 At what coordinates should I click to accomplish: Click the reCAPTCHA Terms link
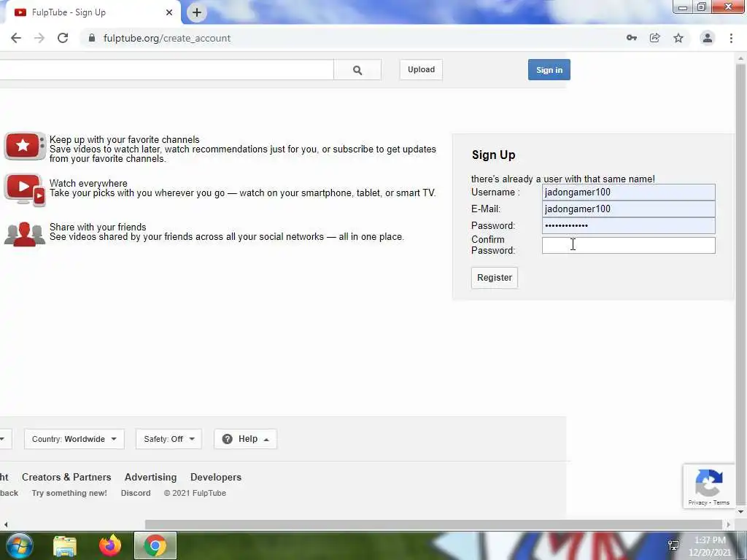point(721,502)
